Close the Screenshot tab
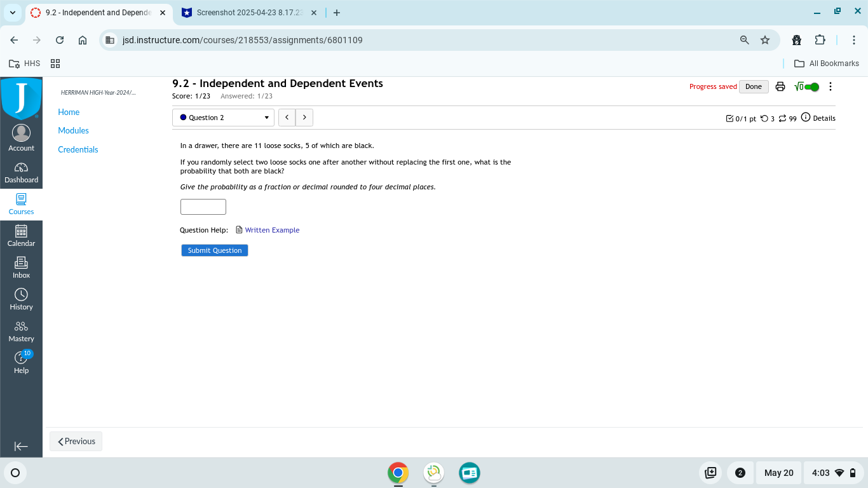 click(x=314, y=13)
